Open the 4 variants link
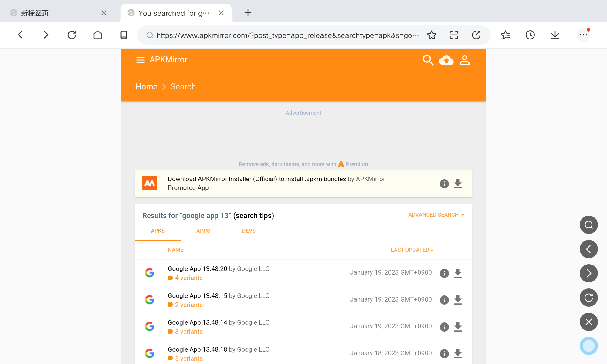This screenshot has height=364, width=607. pos(188,278)
